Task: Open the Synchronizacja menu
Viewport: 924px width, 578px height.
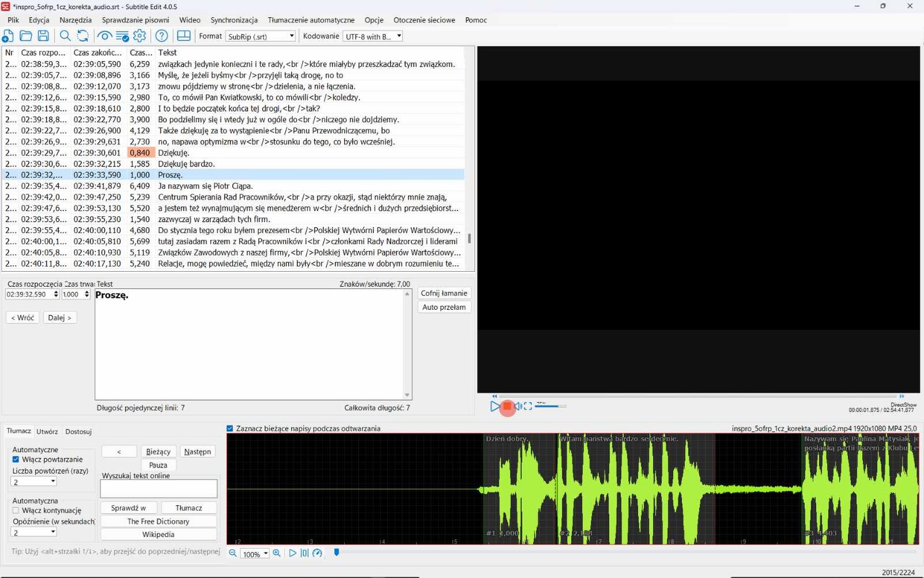Action: [234, 20]
